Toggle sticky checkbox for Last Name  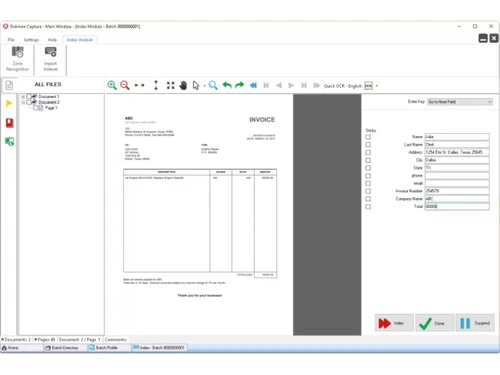pos(368,145)
